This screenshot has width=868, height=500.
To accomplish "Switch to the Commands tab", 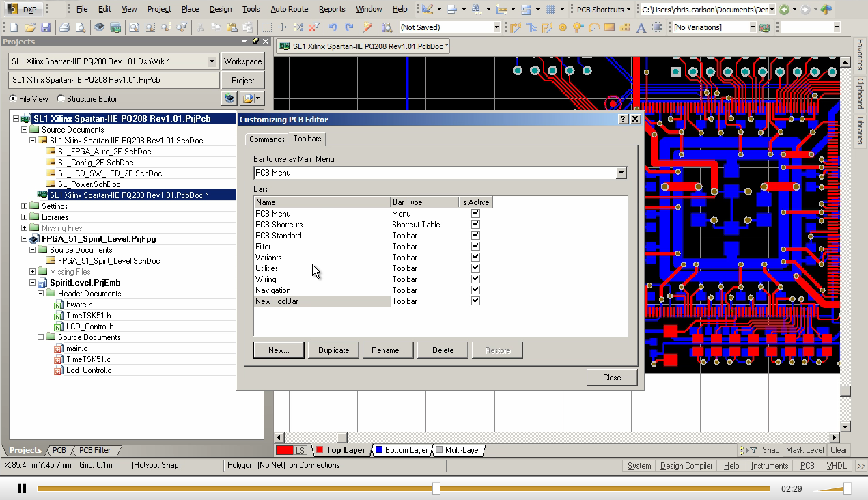I will (x=267, y=139).
